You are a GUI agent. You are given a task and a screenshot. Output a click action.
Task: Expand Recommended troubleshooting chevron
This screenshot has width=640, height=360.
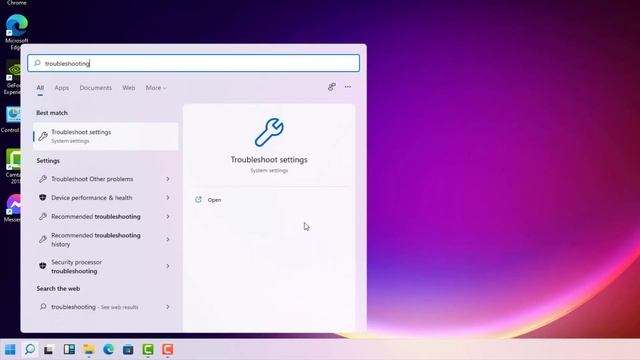(x=168, y=216)
